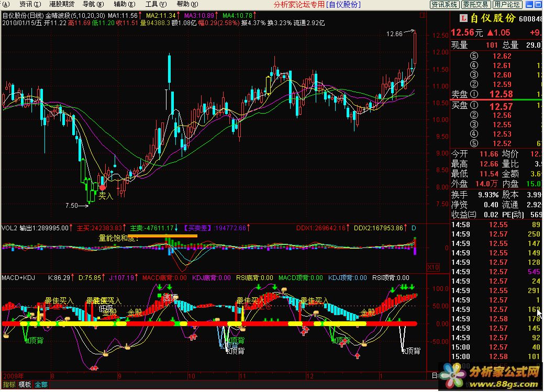Open the 帮助(H) menu
Screen dimensions: 544x392
coord(187,5)
